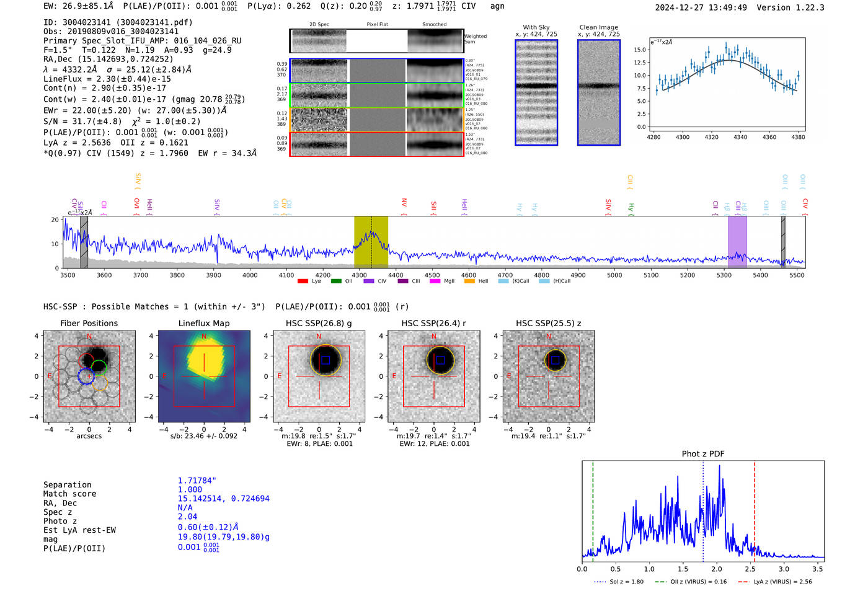Click the timestamp '2024-12-27 13:49:49'
Viewport: 868px width, 591px height.
[x=701, y=8]
